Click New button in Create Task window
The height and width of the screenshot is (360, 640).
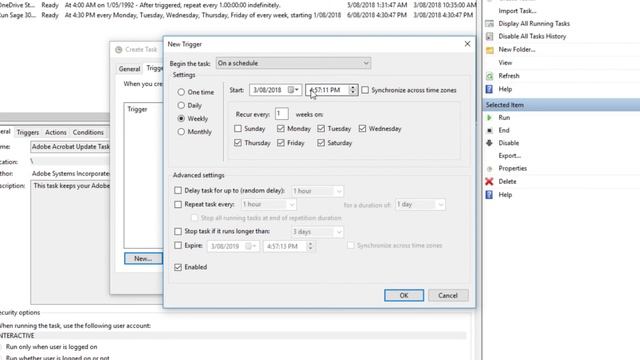143,258
